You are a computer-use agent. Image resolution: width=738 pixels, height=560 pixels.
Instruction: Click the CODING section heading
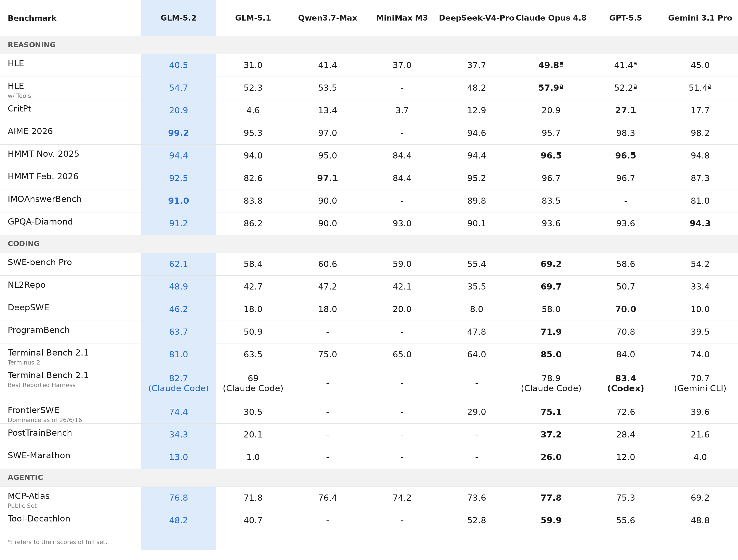[24, 244]
